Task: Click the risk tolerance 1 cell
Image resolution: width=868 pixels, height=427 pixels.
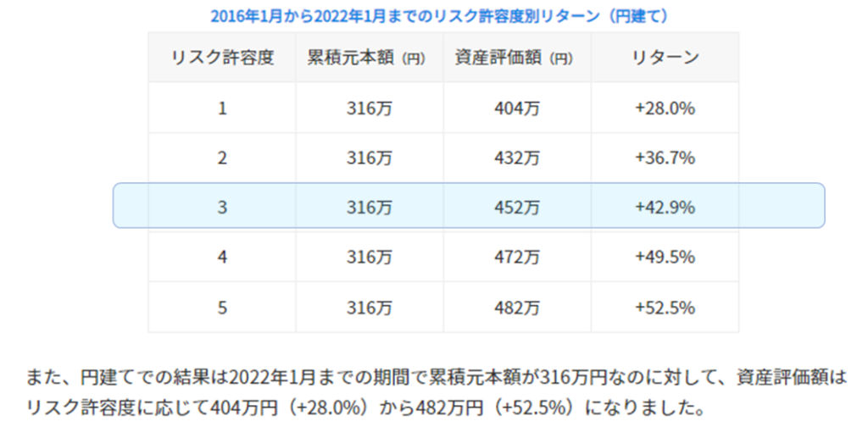Action: tap(222, 108)
